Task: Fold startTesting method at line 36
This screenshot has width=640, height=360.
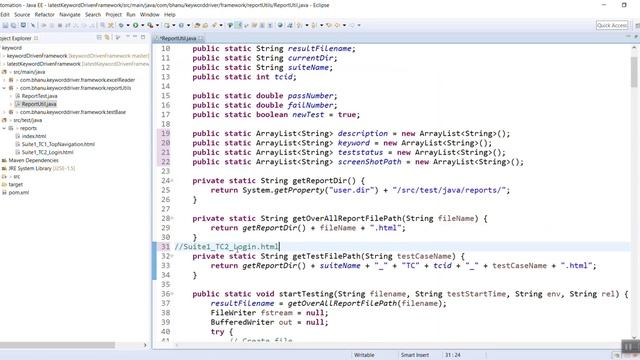Action: click(172, 293)
